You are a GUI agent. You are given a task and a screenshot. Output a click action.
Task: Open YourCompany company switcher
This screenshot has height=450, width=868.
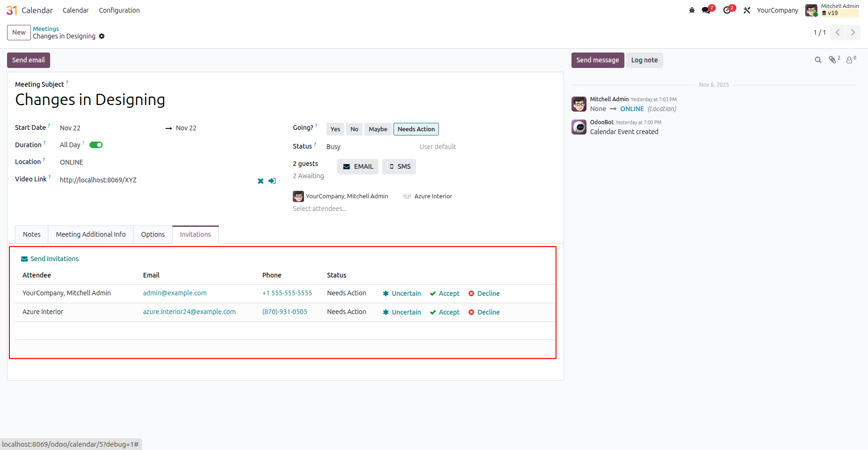tap(778, 10)
